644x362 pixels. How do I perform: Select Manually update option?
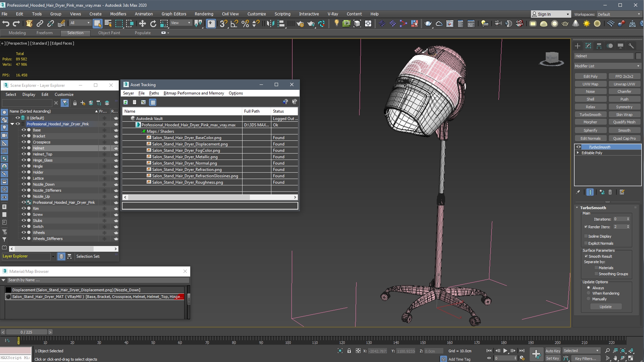(588, 299)
